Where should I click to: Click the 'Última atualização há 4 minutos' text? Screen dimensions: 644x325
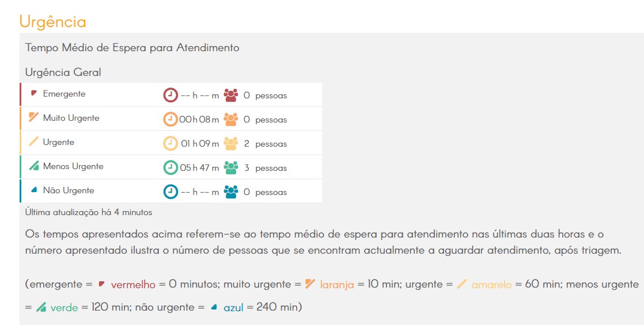(89, 213)
